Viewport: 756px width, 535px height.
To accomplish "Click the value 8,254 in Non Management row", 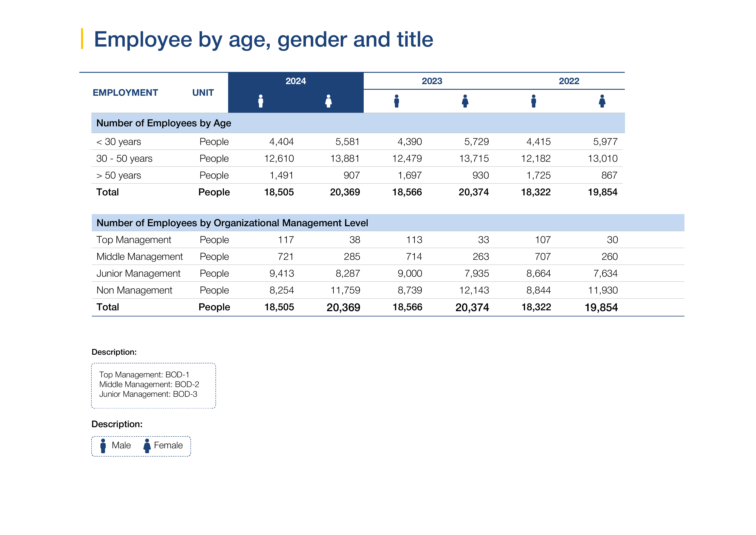I will (281, 290).
